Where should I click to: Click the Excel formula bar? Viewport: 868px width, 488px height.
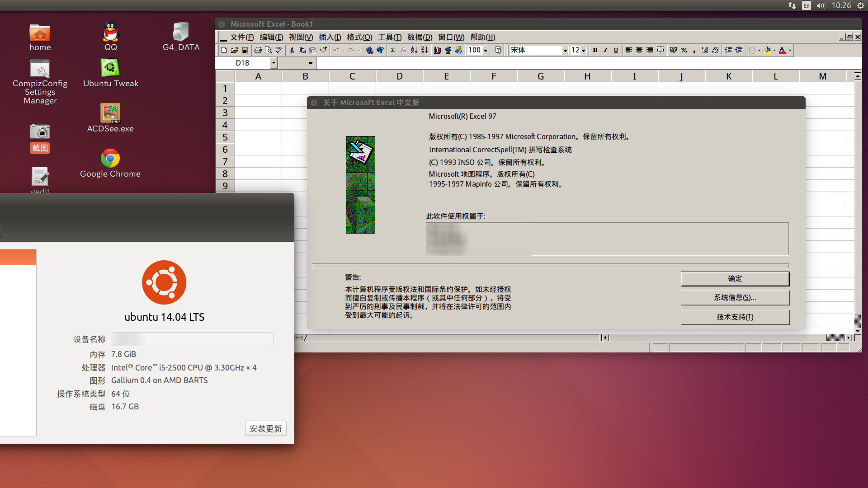coord(589,63)
